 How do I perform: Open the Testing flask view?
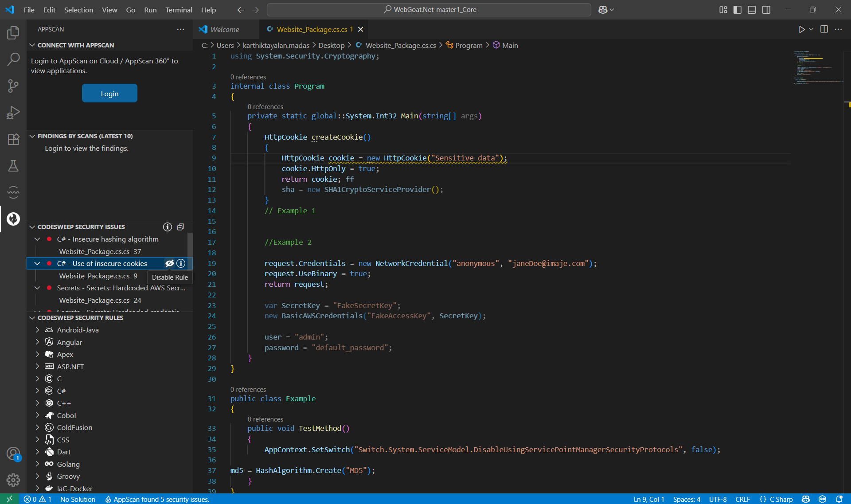(13, 166)
